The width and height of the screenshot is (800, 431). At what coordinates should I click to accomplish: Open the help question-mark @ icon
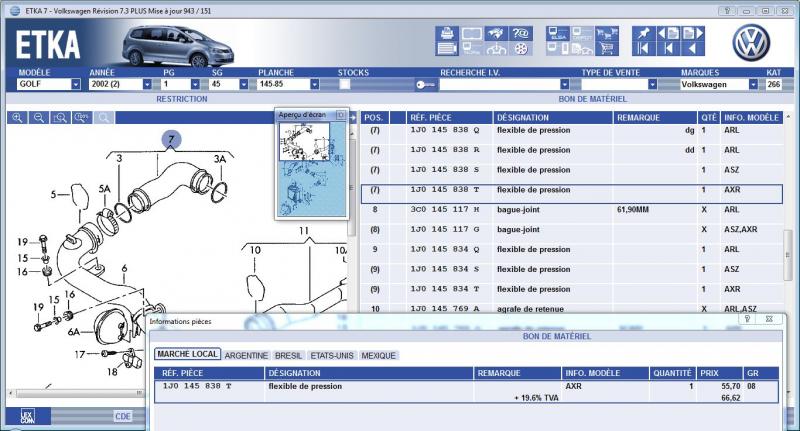[x=521, y=34]
